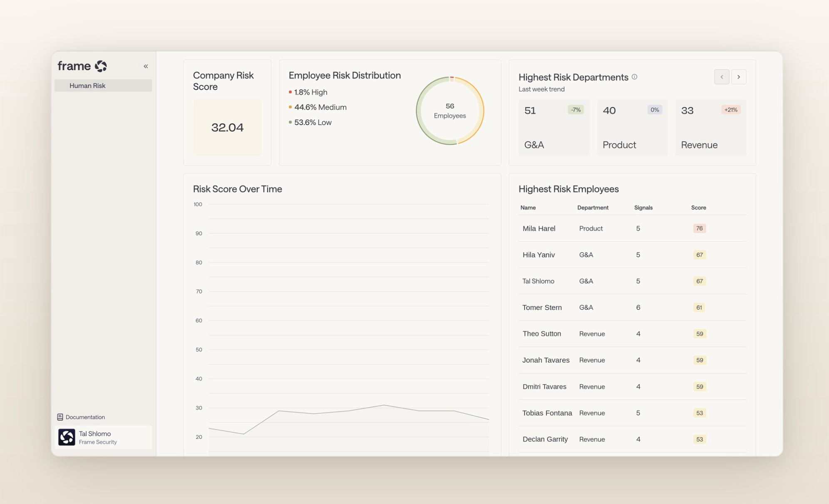
Task: Show next departments with right chevron
Action: click(x=739, y=77)
